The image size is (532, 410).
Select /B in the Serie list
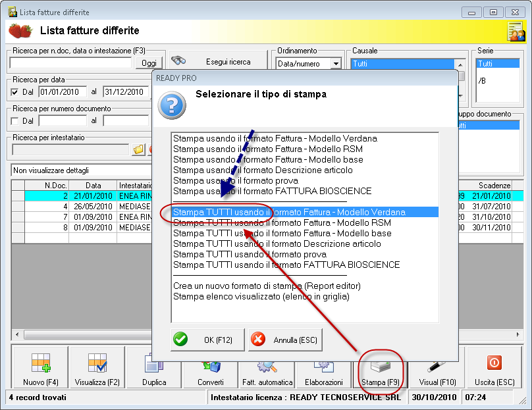pyautogui.click(x=498, y=81)
